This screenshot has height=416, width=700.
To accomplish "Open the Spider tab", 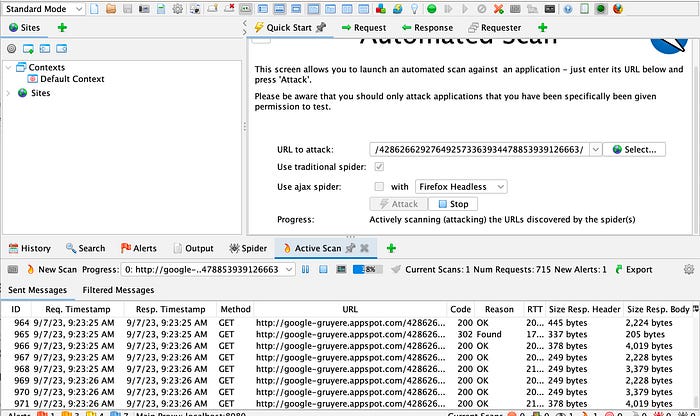I will point(248,248).
